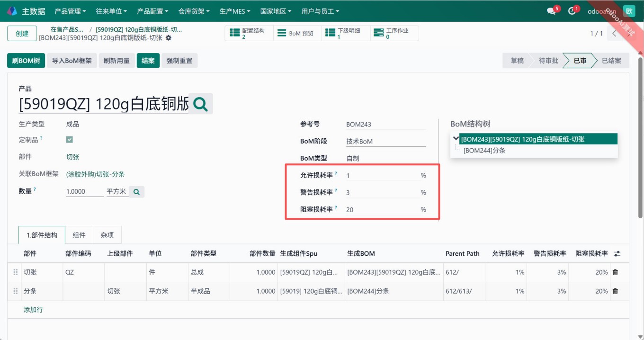Delete the 分条 row with trash icon
The height and width of the screenshot is (340, 644).
point(615,291)
